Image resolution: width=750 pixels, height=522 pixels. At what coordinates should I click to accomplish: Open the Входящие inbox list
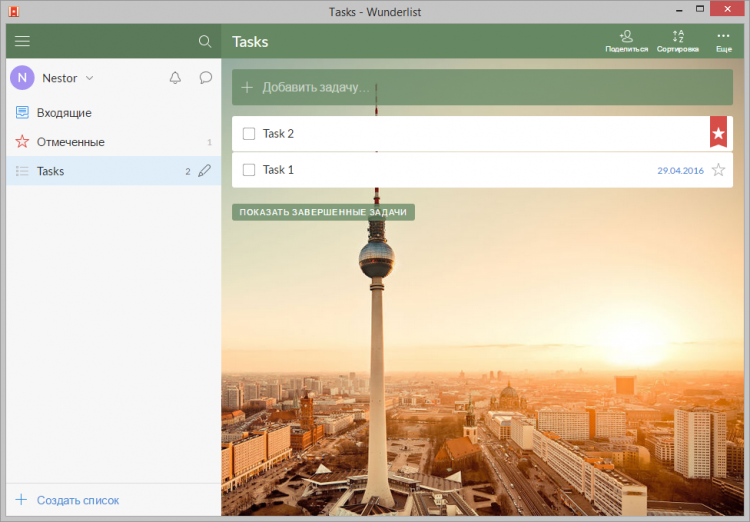(113, 113)
